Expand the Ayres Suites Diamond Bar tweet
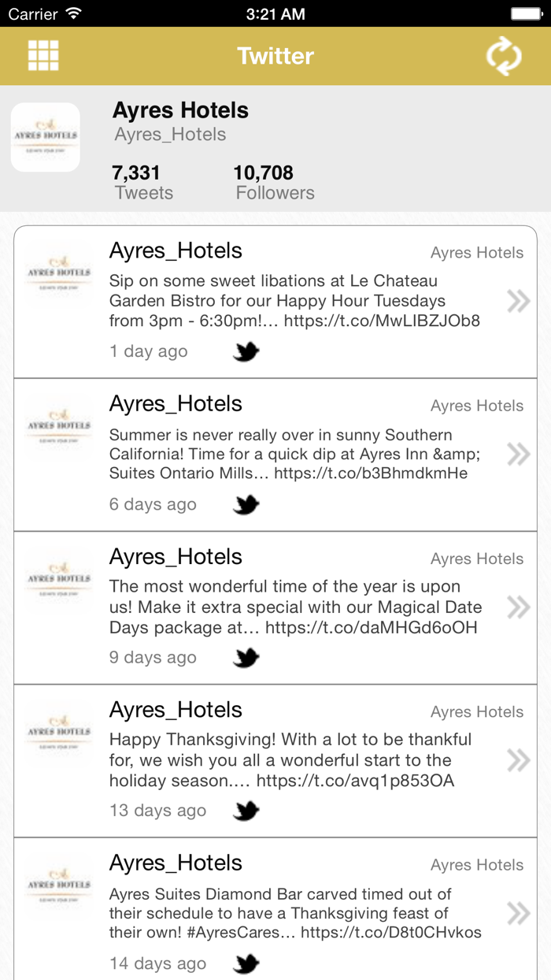This screenshot has width=551, height=980. pyautogui.click(x=518, y=912)
